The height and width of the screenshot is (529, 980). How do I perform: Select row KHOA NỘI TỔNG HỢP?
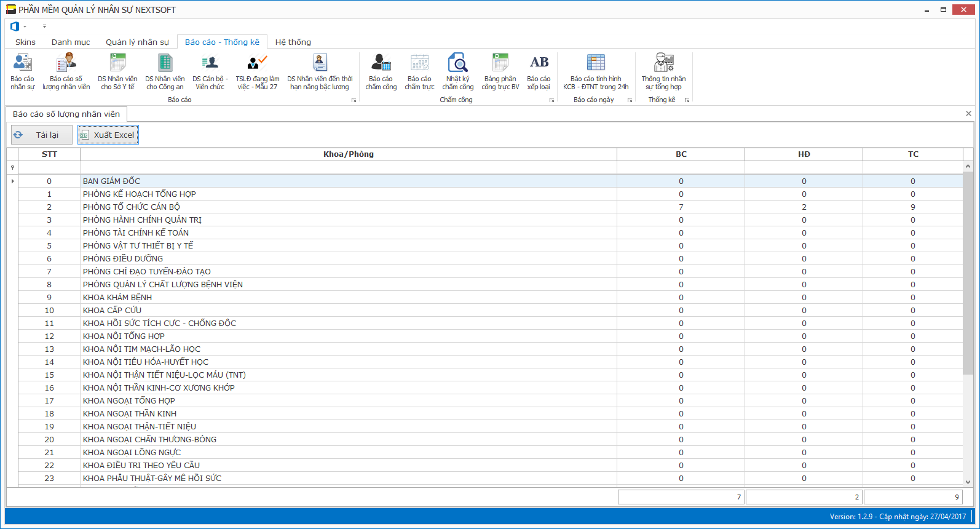[491, 336]
